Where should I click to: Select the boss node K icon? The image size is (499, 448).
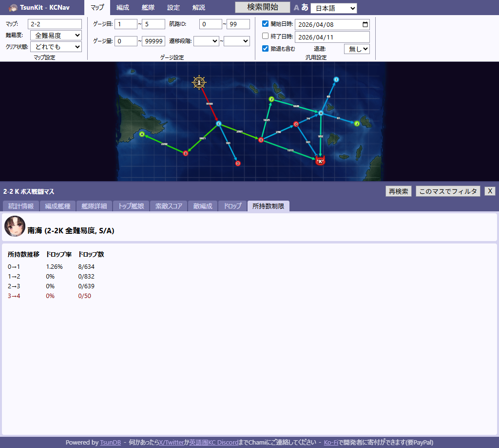point(320,161)
